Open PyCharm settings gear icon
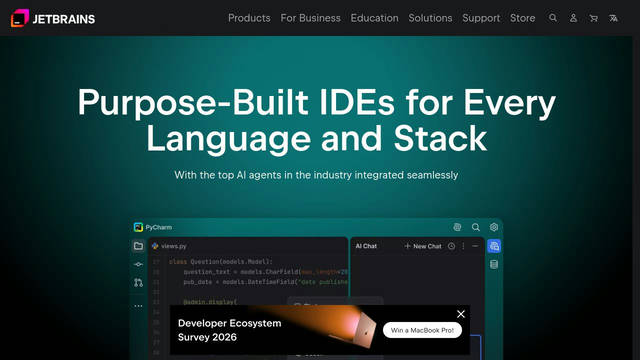This screenshot has width=640, height=360. (494, 227)
